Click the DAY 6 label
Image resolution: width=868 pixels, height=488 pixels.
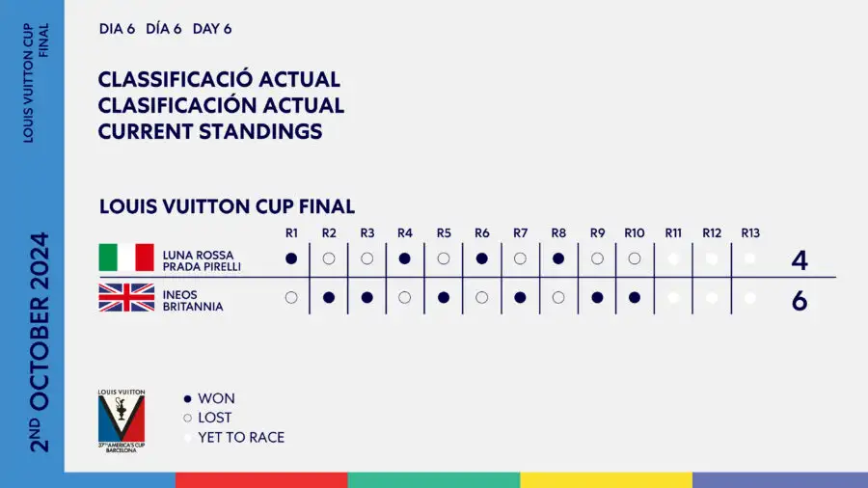212,29
